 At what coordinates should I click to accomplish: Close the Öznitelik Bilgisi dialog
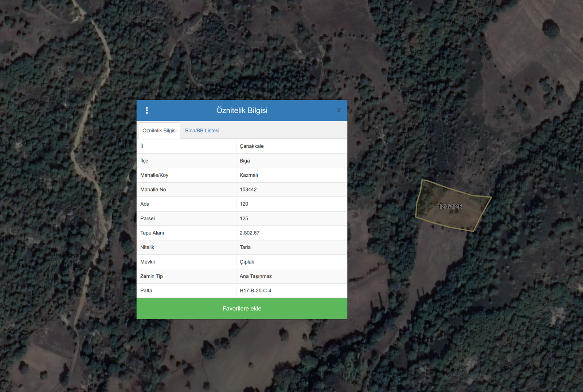pyautogui.click(x=339, y=111)
